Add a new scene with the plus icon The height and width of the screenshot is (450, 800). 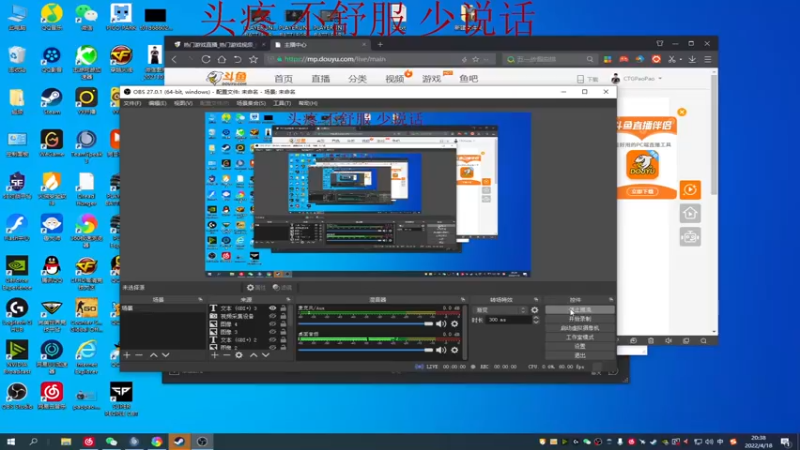(127, 355)
